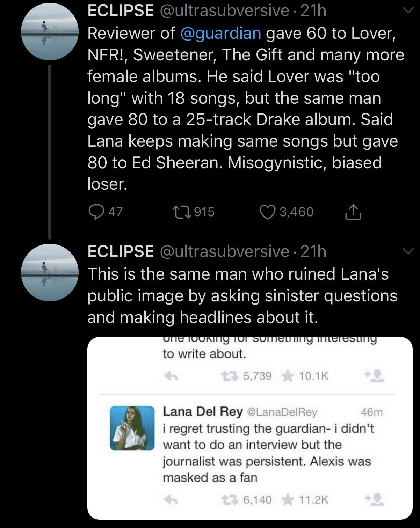Open the @guardian mention link
The width and height of the screenshot is (420, 528).
pos(220,34)
